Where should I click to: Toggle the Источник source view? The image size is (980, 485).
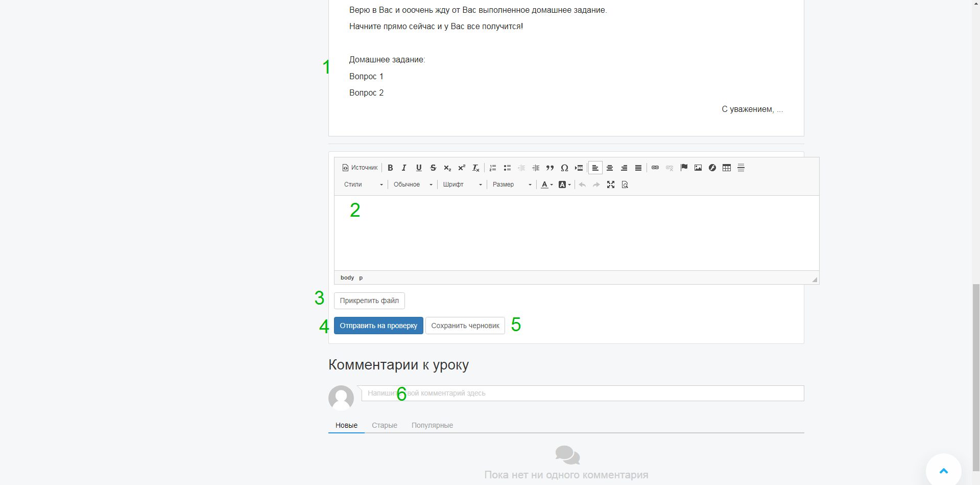point(360,168)
